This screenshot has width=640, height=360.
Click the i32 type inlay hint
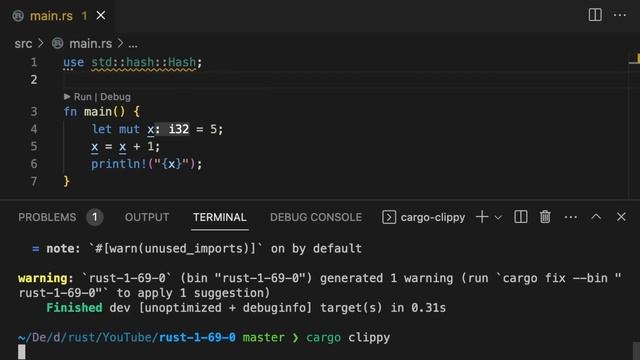click(x=172, y=129)
